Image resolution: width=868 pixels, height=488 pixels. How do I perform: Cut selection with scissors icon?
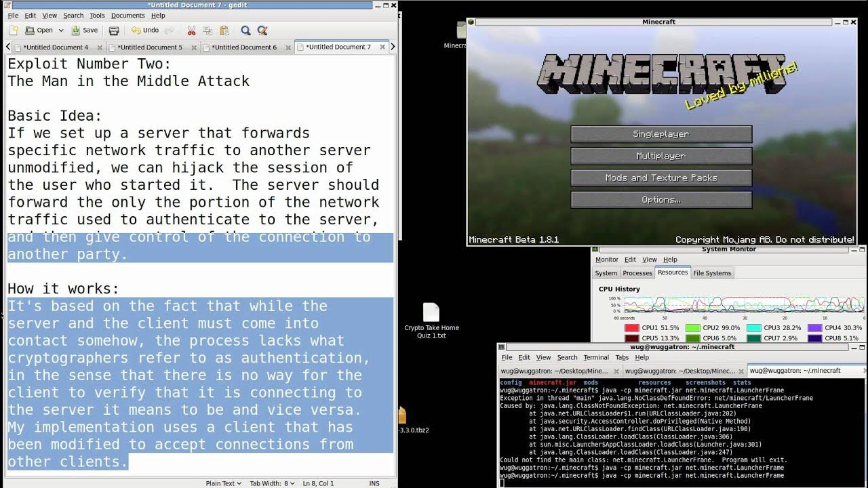[x=191, y=30]
